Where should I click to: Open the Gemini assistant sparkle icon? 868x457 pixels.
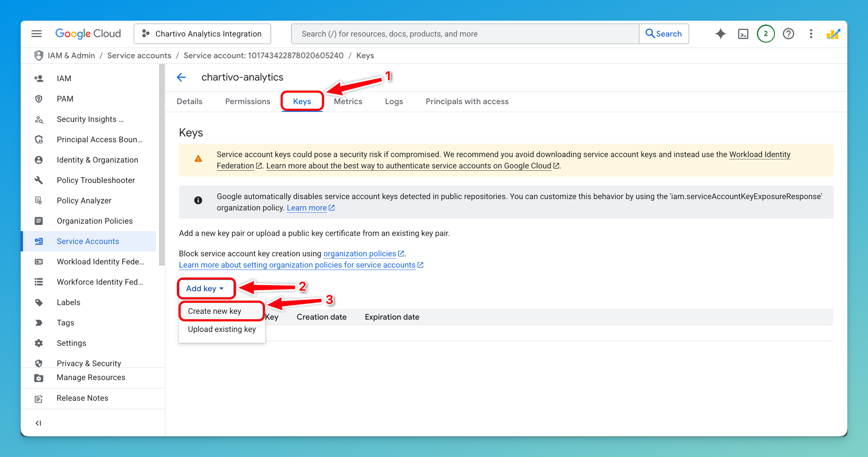720,34
